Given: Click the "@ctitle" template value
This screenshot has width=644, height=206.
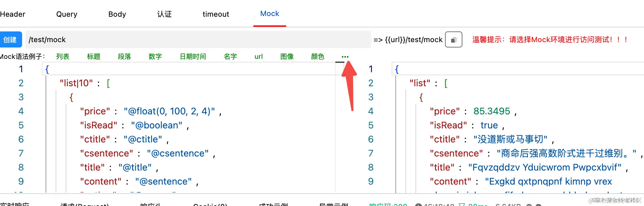Looking at the screenshot, I should click(143, 139).
